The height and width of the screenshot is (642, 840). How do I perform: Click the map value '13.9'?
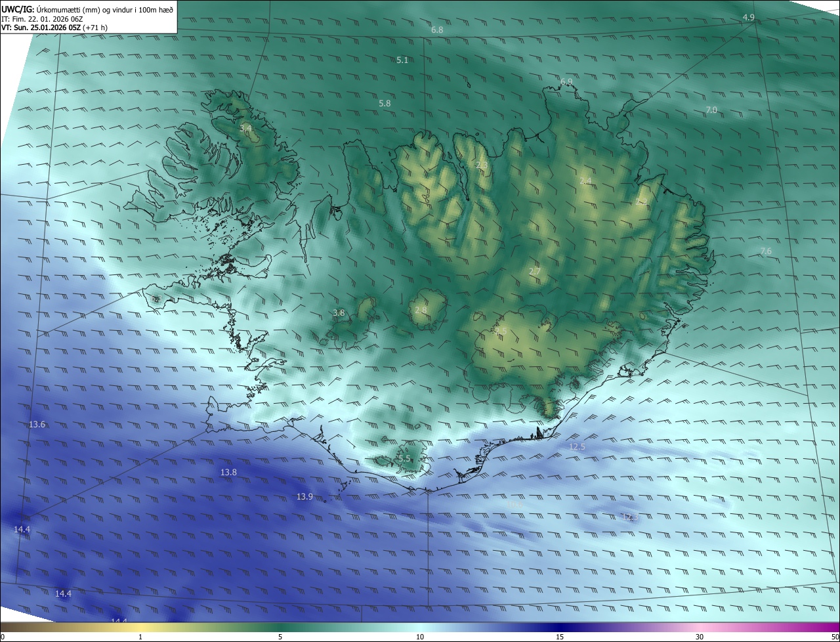coord(304,497)
